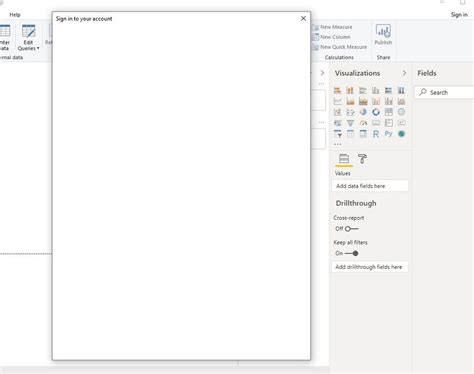474x374 pixels.
Task: Select the Scatter chart visual
Action: click(350, 112)
